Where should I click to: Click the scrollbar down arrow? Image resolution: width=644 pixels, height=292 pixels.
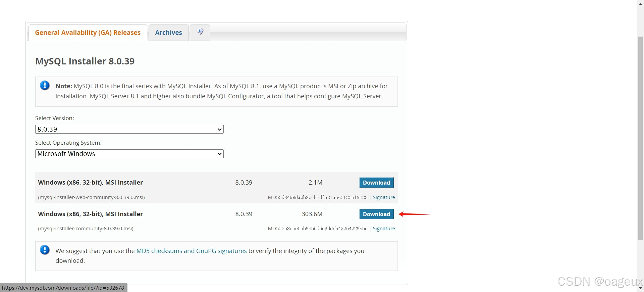[640, 288]
